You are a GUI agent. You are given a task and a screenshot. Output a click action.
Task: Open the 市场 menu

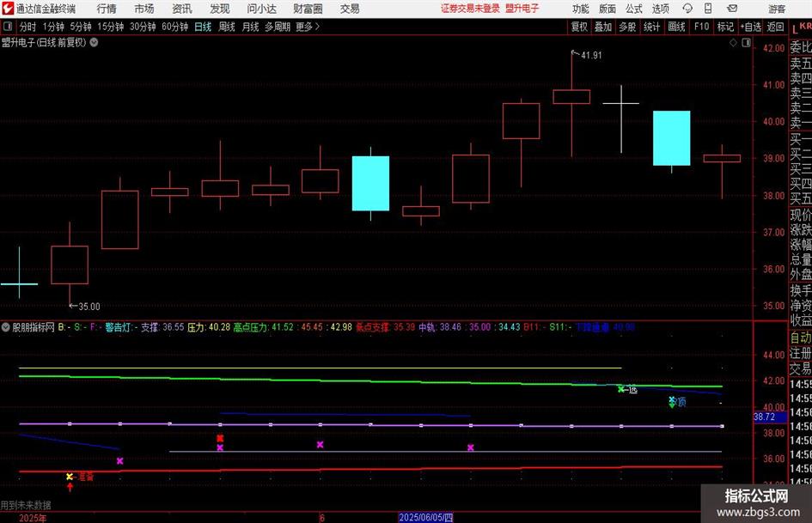point(144,9)
